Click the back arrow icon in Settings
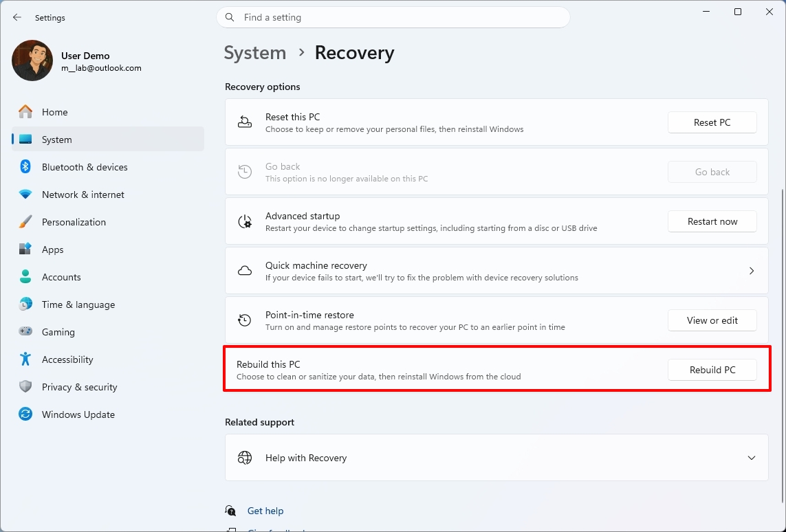This screenshot has height=532, width=786. coord(17,18)
